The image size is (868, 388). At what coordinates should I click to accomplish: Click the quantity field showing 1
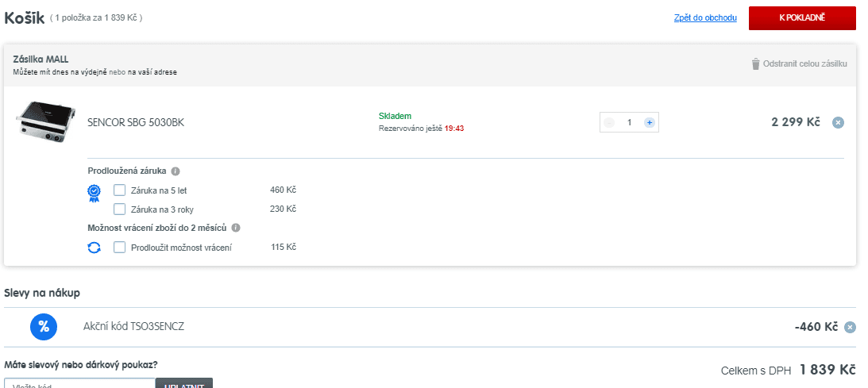[x=630, y=123]
